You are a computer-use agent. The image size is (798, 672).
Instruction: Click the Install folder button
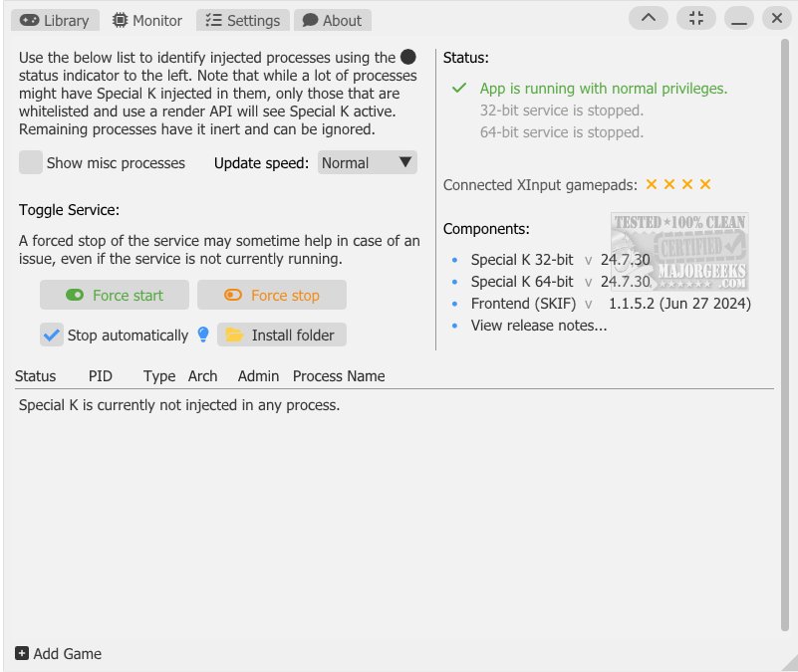(x=282, y=335)
